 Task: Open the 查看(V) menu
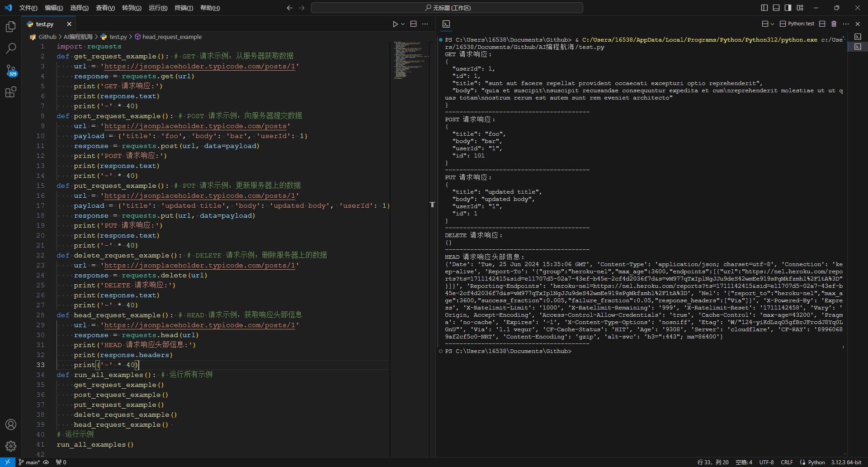[x=105, y=8]
